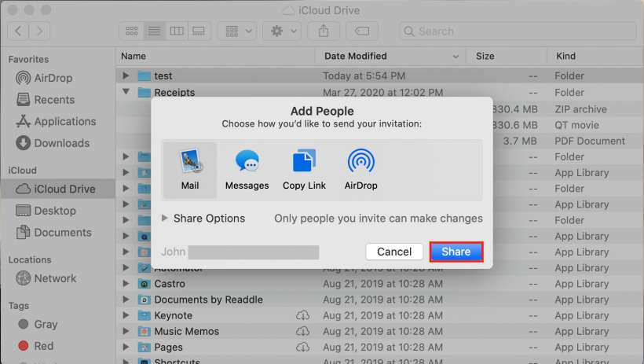This screenshot has height=364, width=644.
Task: Expand the test folder
Action: (126, 75)
